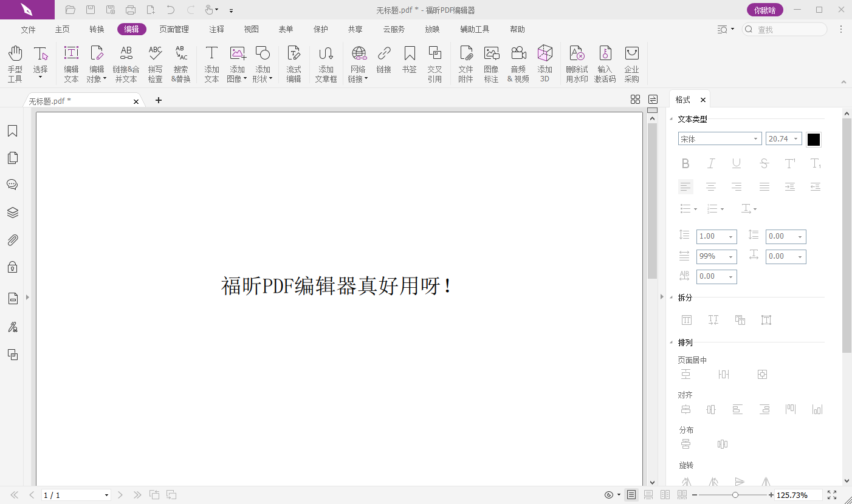Open the Layers panel in left sidebar
Image resolution: width=852 pixels, height=504 pixels.
[x=12, y=213]
